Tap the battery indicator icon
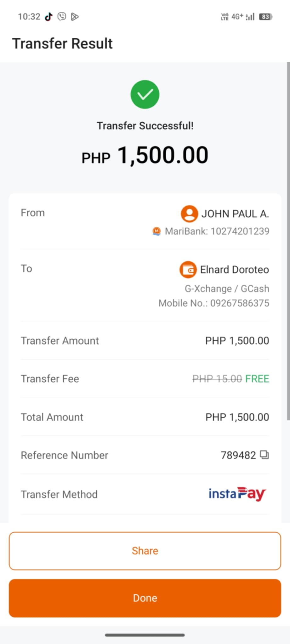 [x=265, y=17]
